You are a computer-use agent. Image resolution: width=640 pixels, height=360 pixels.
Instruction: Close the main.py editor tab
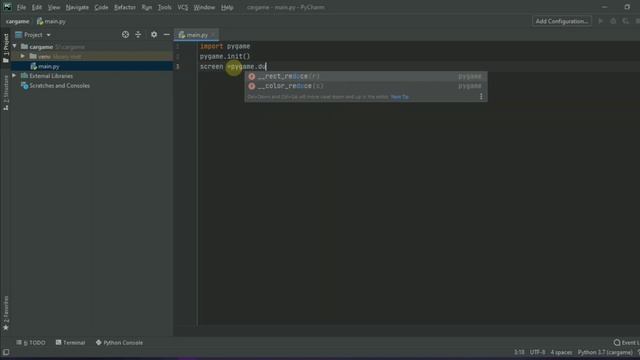(213, 35)
